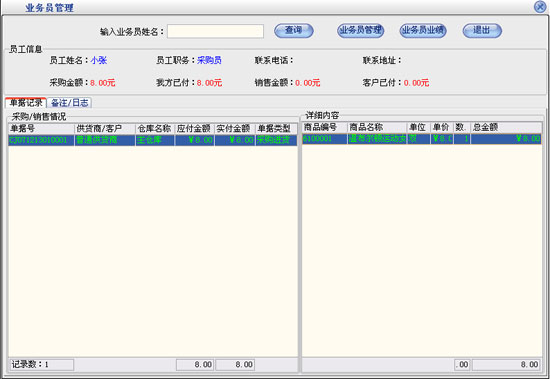Viewport: 550px width, 379px height.
Task: Open the 业务员业绩 performance button
Action: [x=423, y=31]
